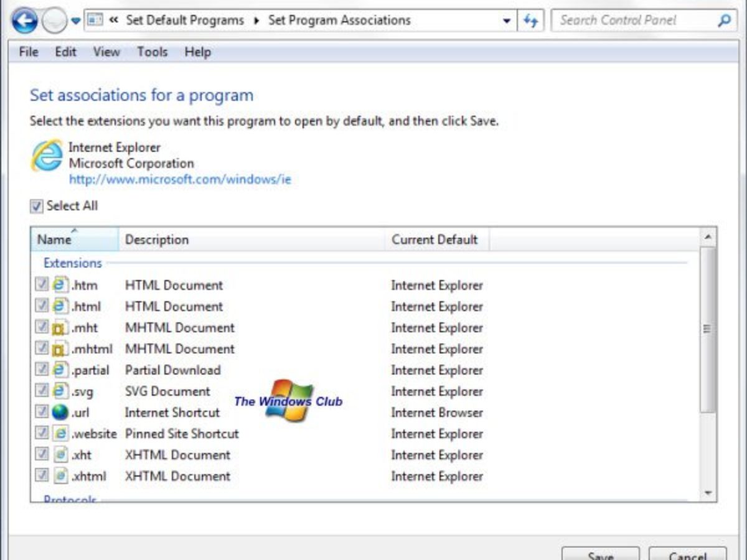Viewport: 747px width, 560px height.
Task: Open the Tools menu
Action: 152,52
